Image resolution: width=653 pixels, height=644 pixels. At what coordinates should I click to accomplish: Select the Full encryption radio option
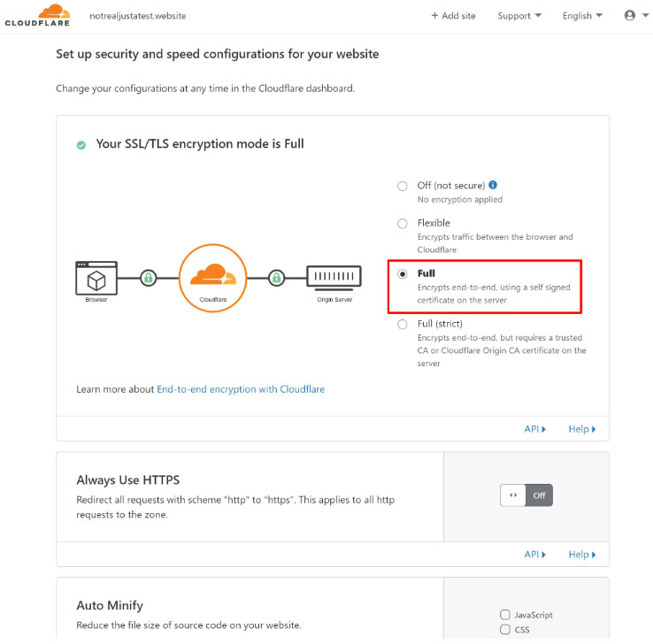[403, 274]
